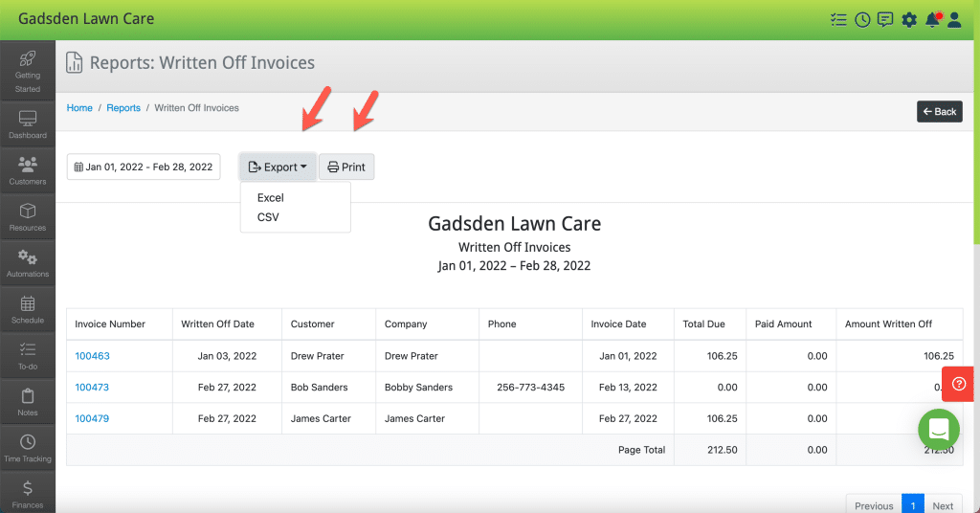Go to Home breadcrumb link

click(x=79, y=108)
